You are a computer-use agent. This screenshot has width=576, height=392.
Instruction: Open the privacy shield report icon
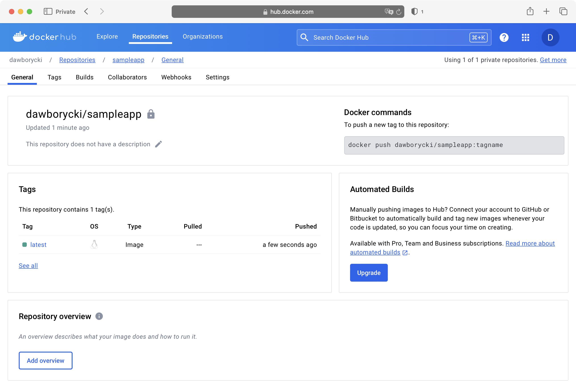(414, 11)
